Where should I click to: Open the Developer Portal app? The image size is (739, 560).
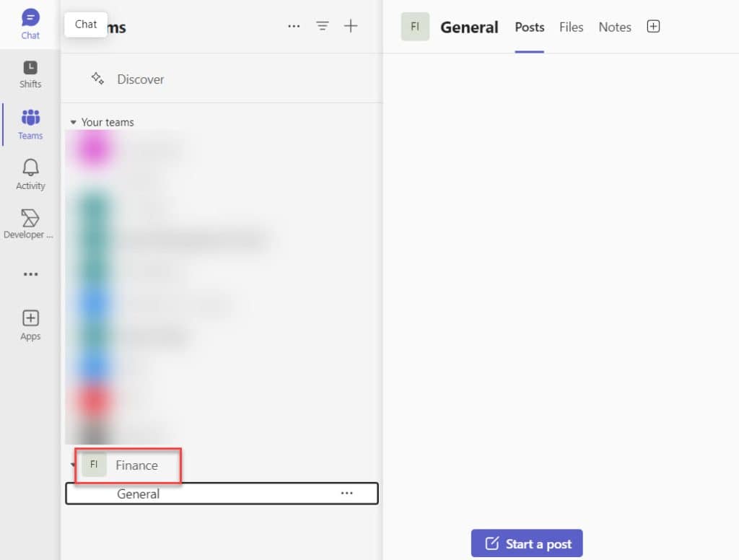[x=29, y=224]
